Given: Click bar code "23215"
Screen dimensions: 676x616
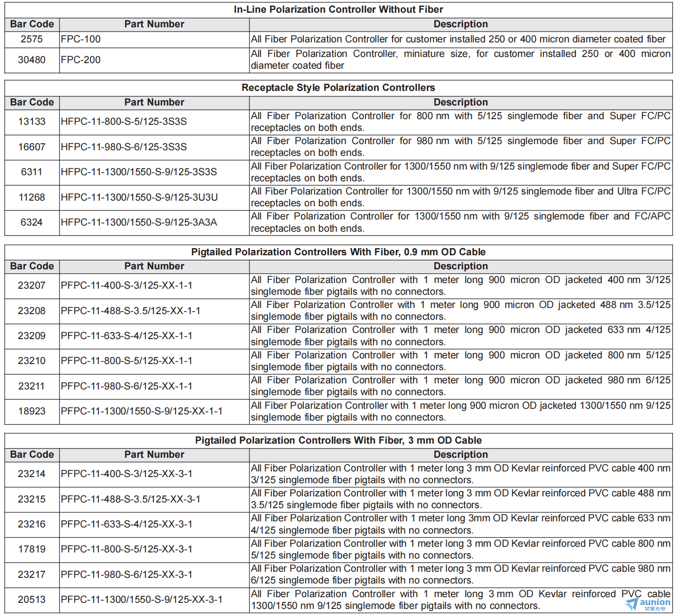Looking at the screenshot, I should click(32, 499).
